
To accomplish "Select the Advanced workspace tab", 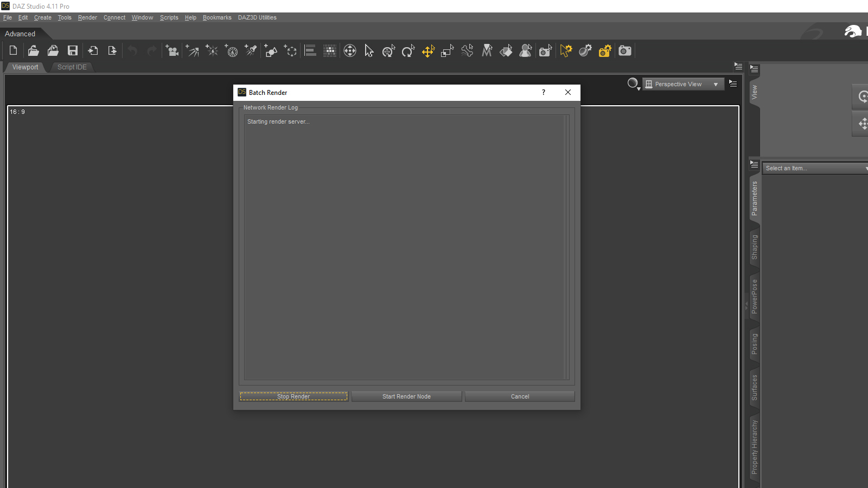I will pos(20,34).
